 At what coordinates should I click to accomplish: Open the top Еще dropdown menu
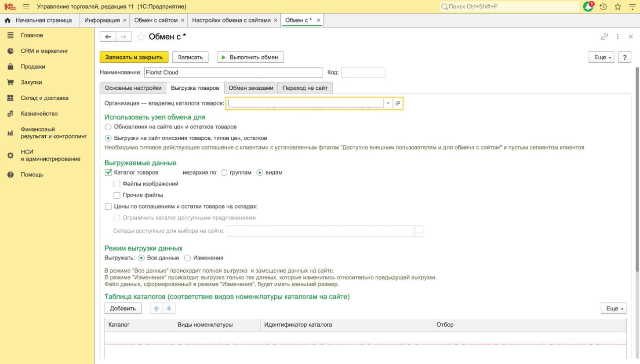tap(601, 57)
